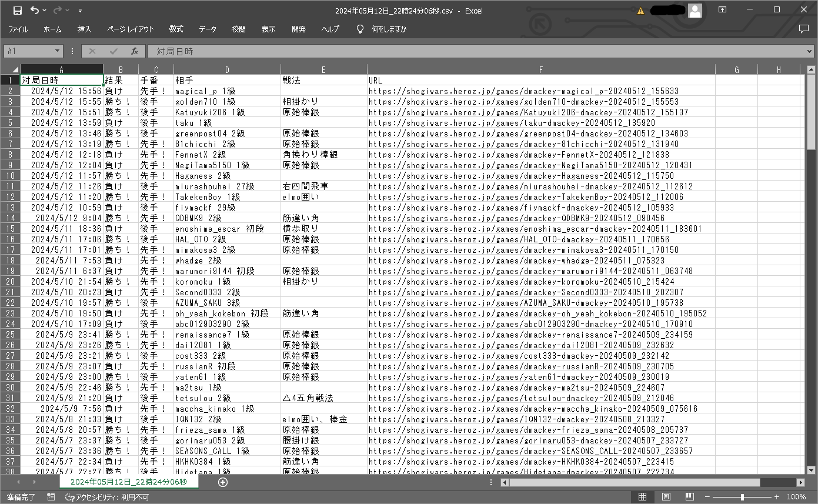This screenshot has height=504, width=818.
Task: Undo the last action
Action: pyautogui.click(x=34, y=10)
